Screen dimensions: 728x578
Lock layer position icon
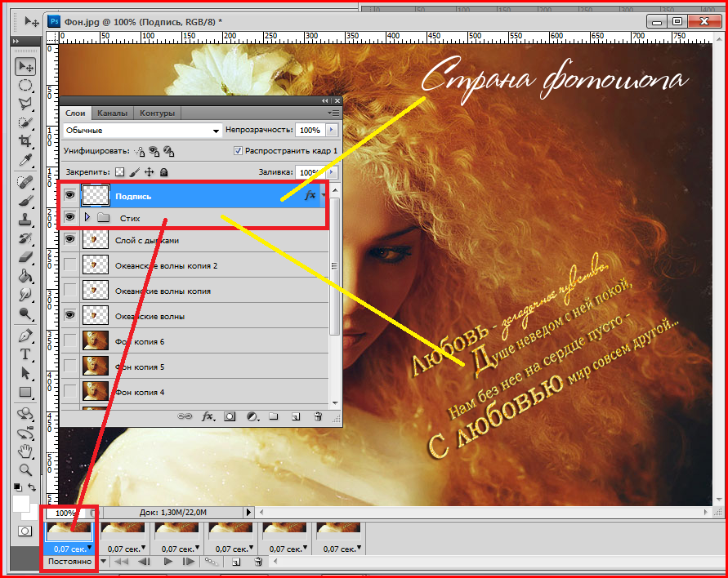[x=149, y=172]
